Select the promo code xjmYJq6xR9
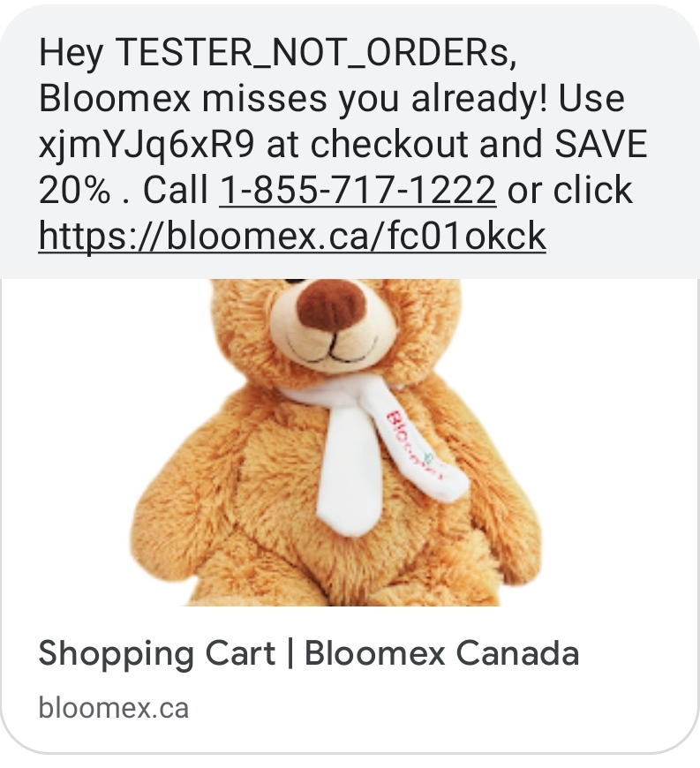The width and height of the screenshot is (700, 768). (147, 145)
